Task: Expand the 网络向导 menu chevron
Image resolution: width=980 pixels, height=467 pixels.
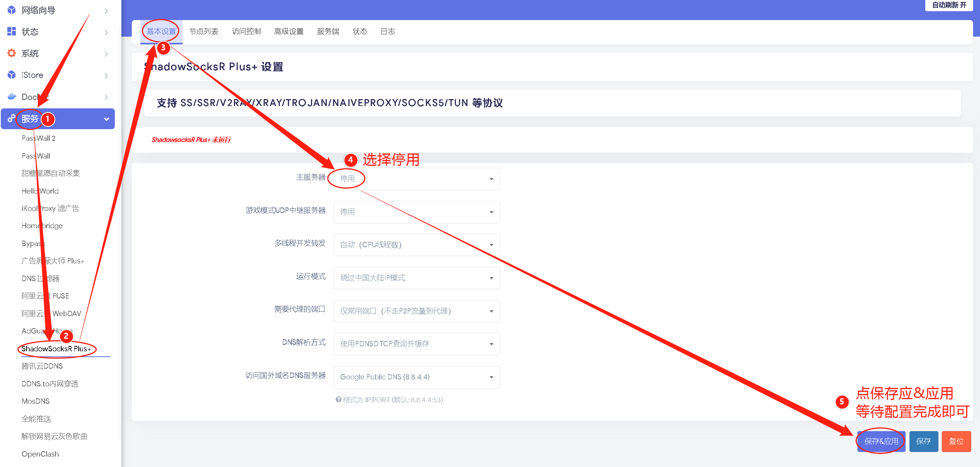Action: click(x=106, y=11)
